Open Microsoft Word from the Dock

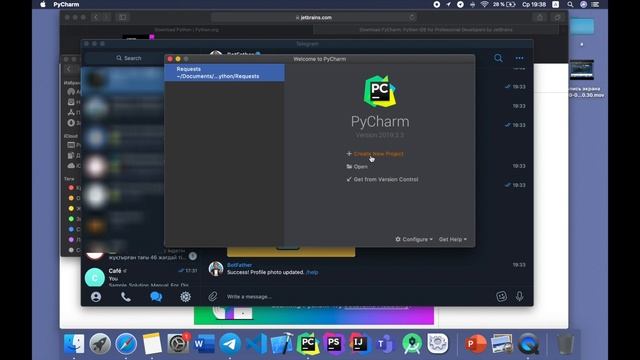204,344
